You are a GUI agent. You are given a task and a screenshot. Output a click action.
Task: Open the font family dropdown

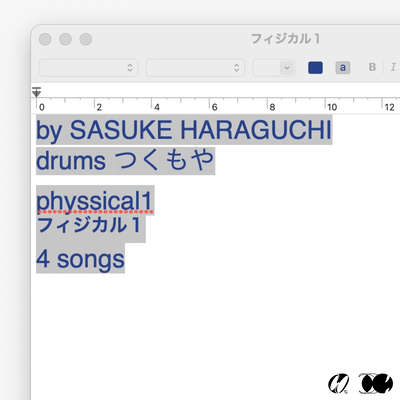195,68
